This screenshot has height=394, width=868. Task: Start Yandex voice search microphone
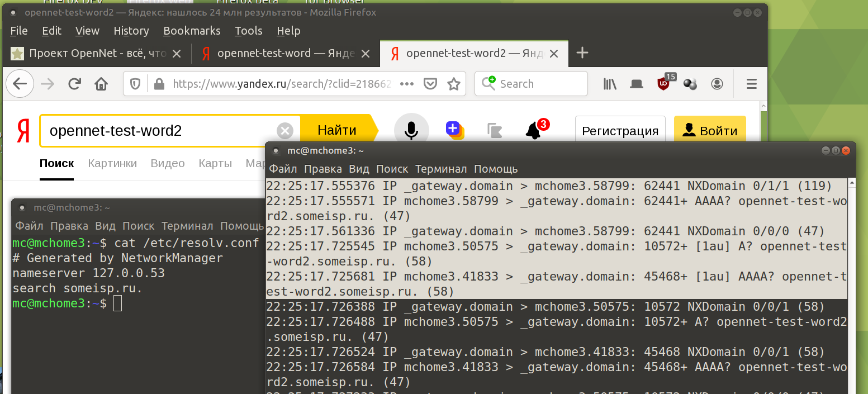click(x=411, y=131)
